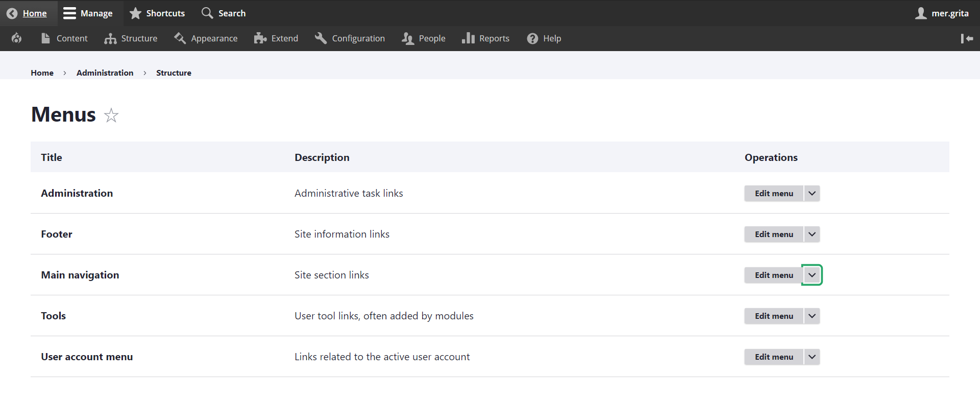The height and width of the screenshot is (397, 980).
Task: Expand Tools row operations dropdown arrow
Action: point(812,316)
